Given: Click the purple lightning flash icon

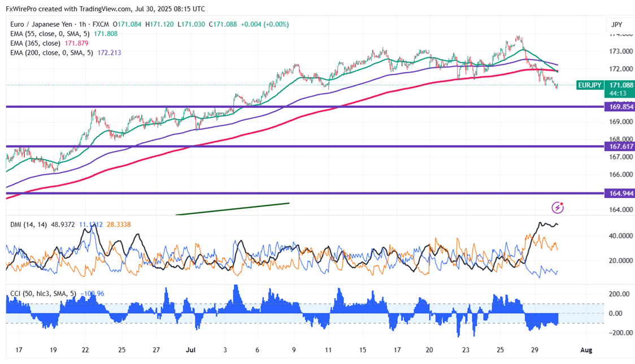Looking at the screenshot, I should (558, 208).
